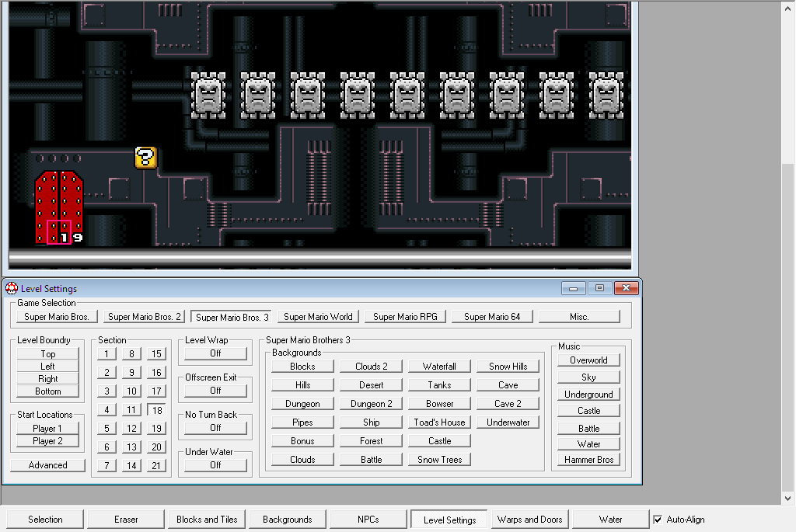Toggle the Auto-Align checkbox
The height and width of the screenshot is (532, 796).
(x=658, y=520)
